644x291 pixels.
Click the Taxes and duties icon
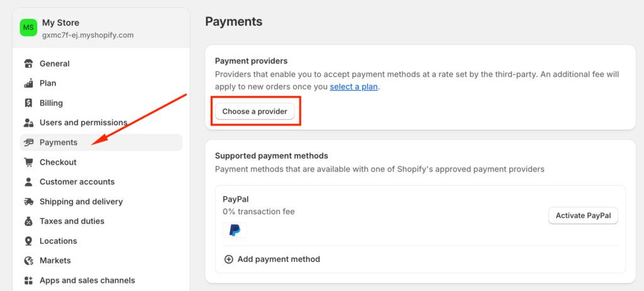point(28,221)
